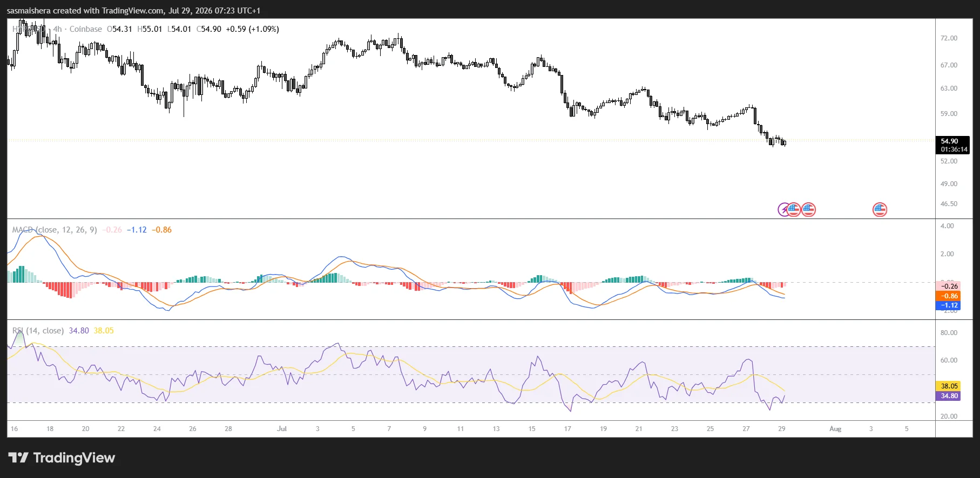Click the 9 date label on time axis

click(x=424, y=429)
